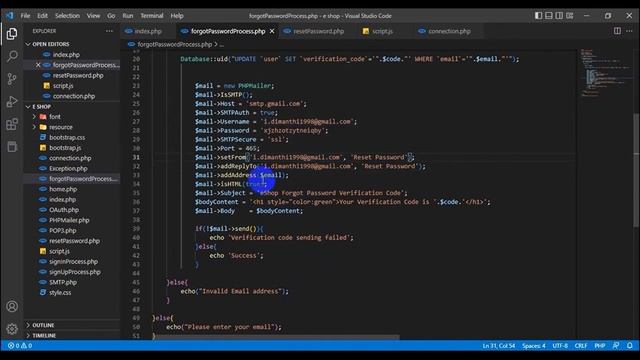Open the Edit menu
The height and width of the screenshot is (360, 640).
click(x=42, y=16)
